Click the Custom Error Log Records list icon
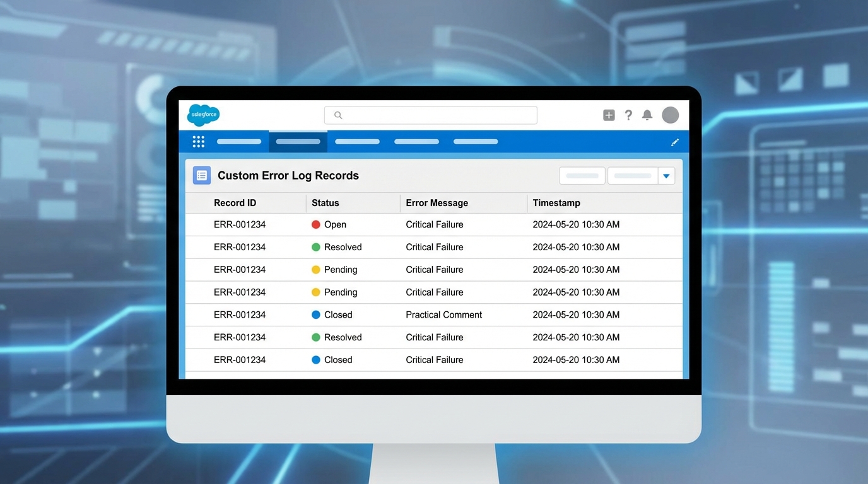868x484 pixels. click(x=201, y=175)
